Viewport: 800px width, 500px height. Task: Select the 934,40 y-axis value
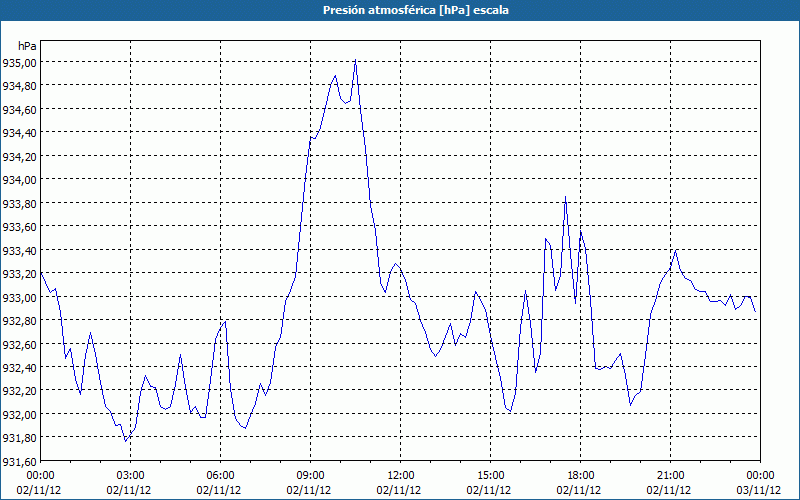coord(19,133)
